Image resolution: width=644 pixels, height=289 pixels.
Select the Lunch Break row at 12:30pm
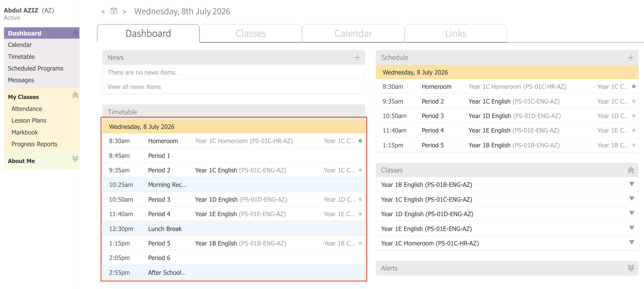(234, 229)
